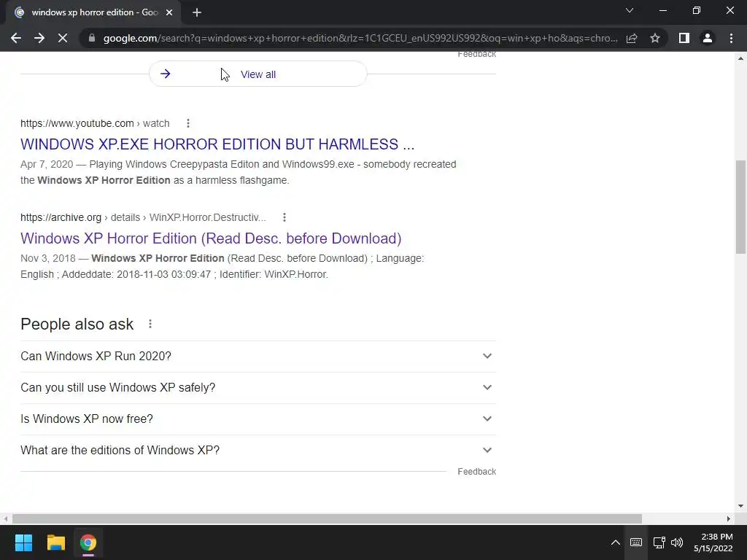Click Feedback below People also ask
Image resolution: width=747 pixels, height=560 pixels.
click(477, 472)
